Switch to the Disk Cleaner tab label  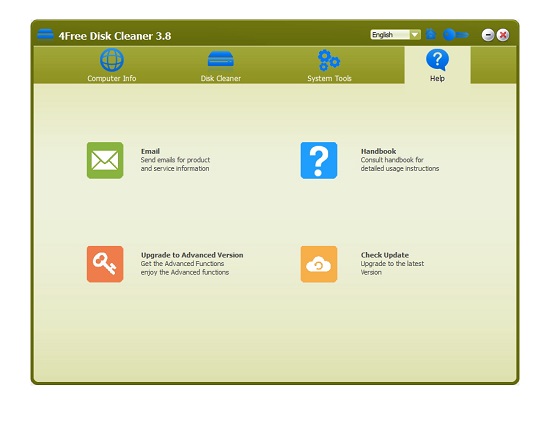click(221, 79)
